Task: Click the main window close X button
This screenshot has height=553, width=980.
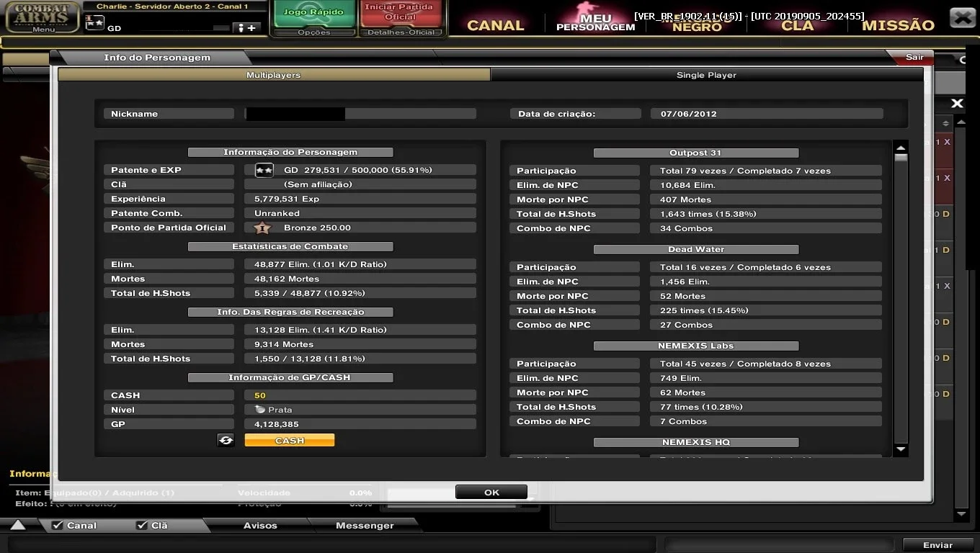Action: click(x=963, y=17)
